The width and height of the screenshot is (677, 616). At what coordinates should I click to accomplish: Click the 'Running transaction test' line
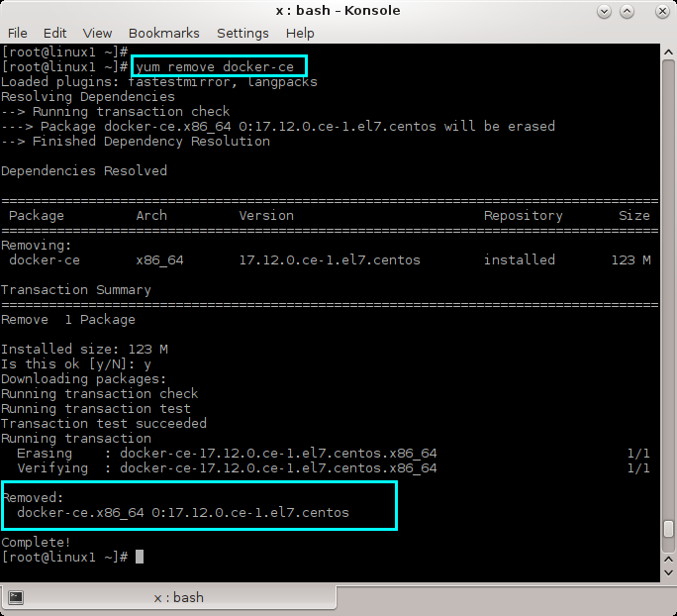click(x=96, y=409)
